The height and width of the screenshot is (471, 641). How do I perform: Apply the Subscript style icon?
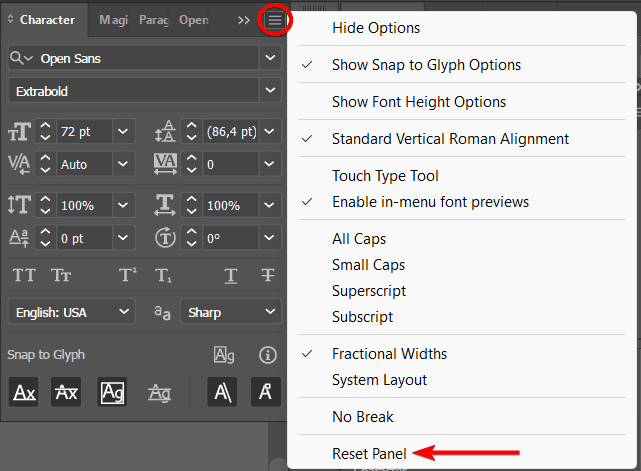pyautogui.click(x=164, y=276)
